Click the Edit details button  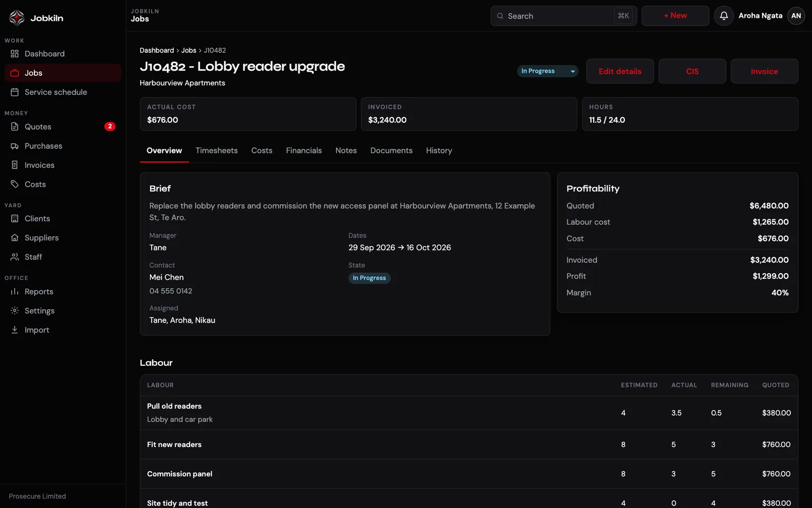point(620,71)
